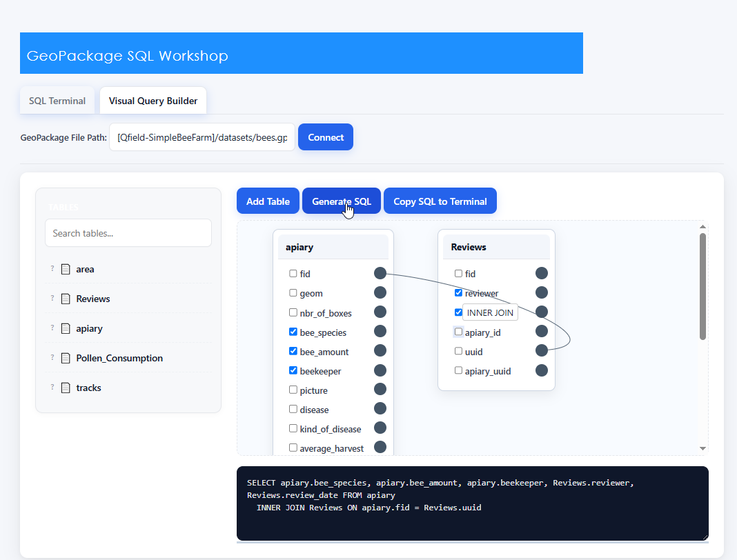This screenshot has width=737, height=560.
Task: Select the Pollen_Consumption table
Action: pos(128,358)
